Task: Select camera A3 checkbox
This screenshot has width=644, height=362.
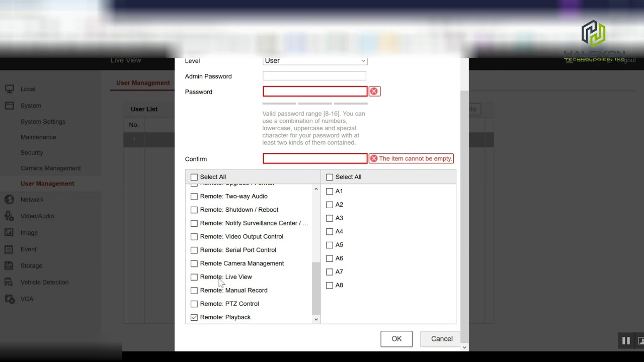Action: pos(330,218)
